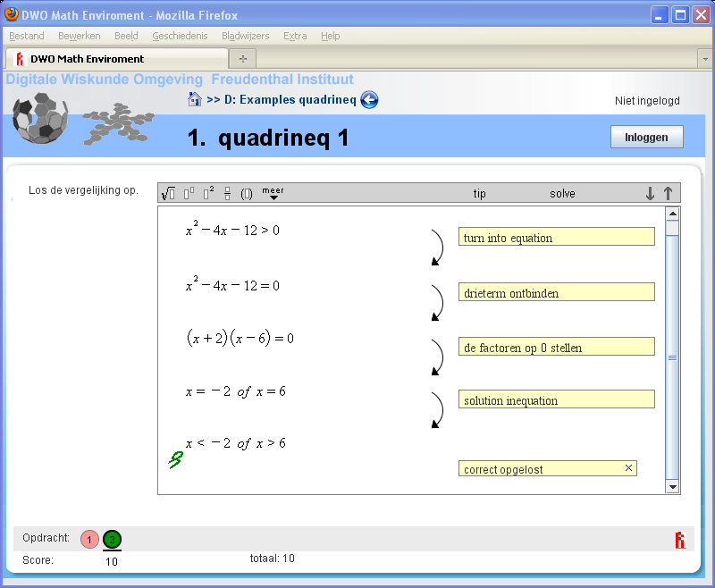The image size is (715, 588).
Task: Click the home icon in the breadcrumb
Action: 195,99
